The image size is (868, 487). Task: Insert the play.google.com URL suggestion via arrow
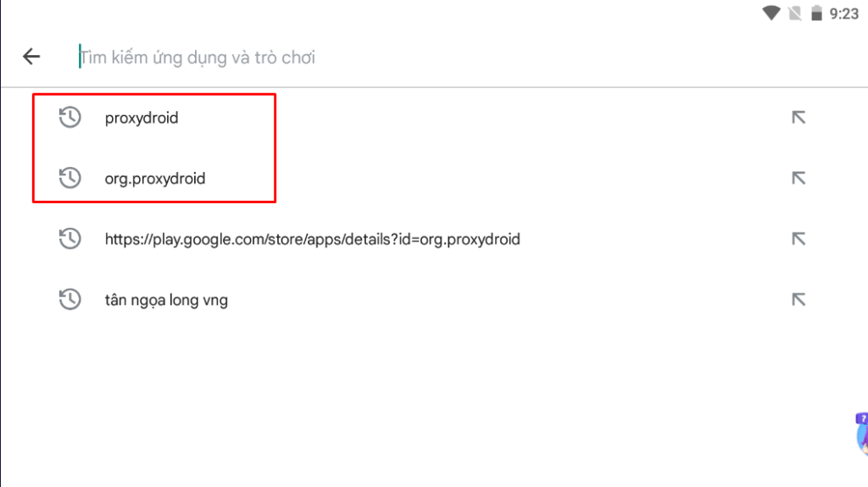(x=798, y=239)
